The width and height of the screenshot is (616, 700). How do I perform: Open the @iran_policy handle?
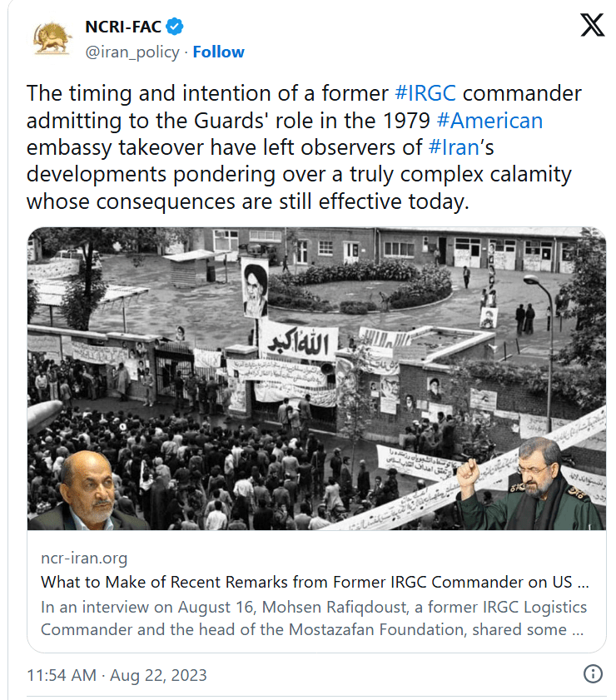tap(132, 52)
